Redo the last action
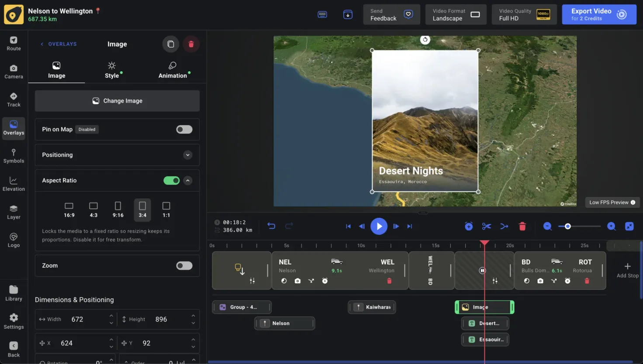 tap(289, 226)
